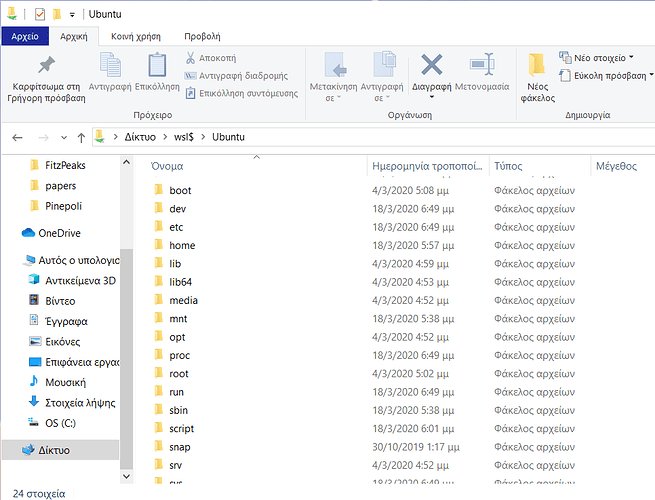Select the boot folder

pos(180,190)
